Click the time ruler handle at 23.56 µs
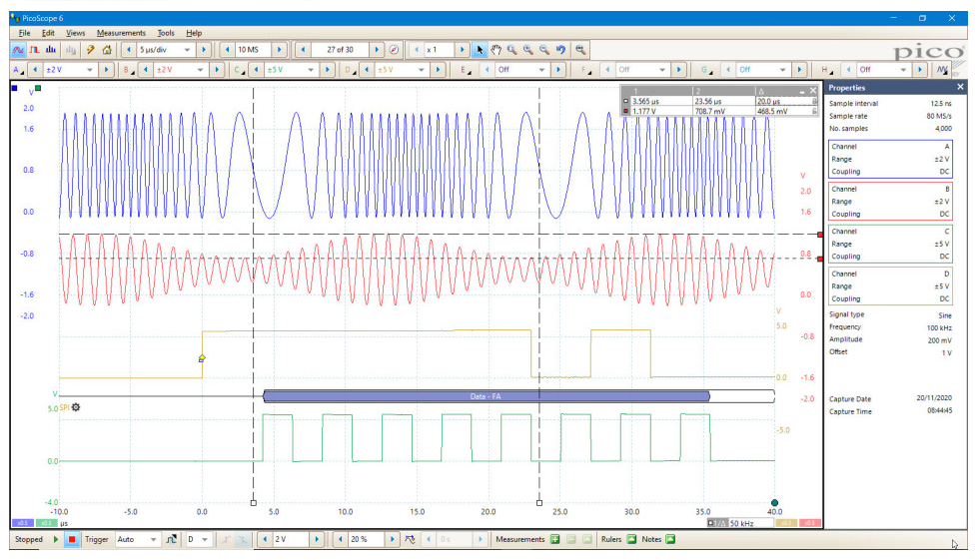 539,503
